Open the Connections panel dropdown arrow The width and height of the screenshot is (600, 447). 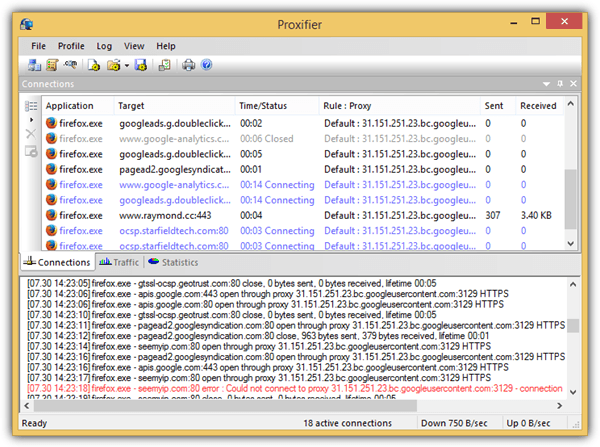point(546,84)
